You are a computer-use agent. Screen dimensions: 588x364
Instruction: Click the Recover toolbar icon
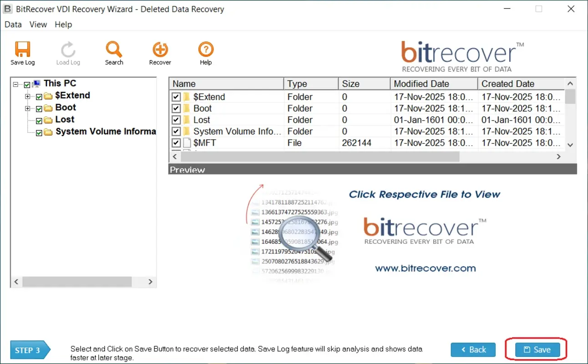pyautogui.click(x=160, y=49)
